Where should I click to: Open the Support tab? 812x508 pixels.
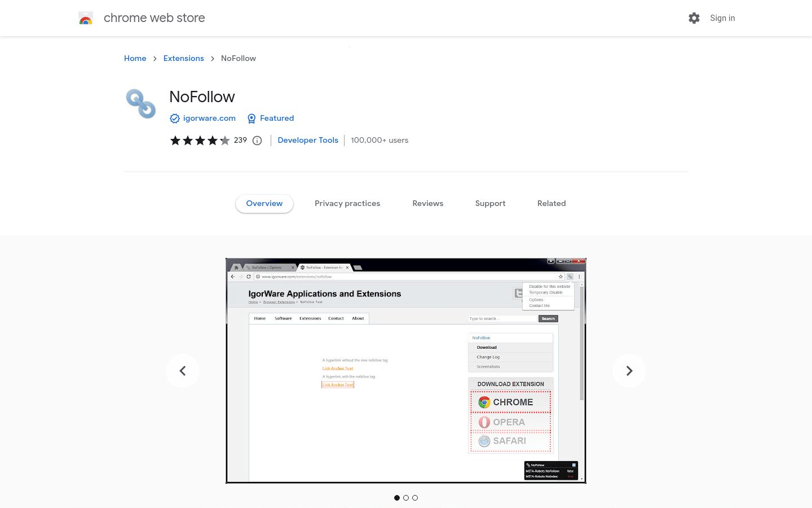pos(490,203)
